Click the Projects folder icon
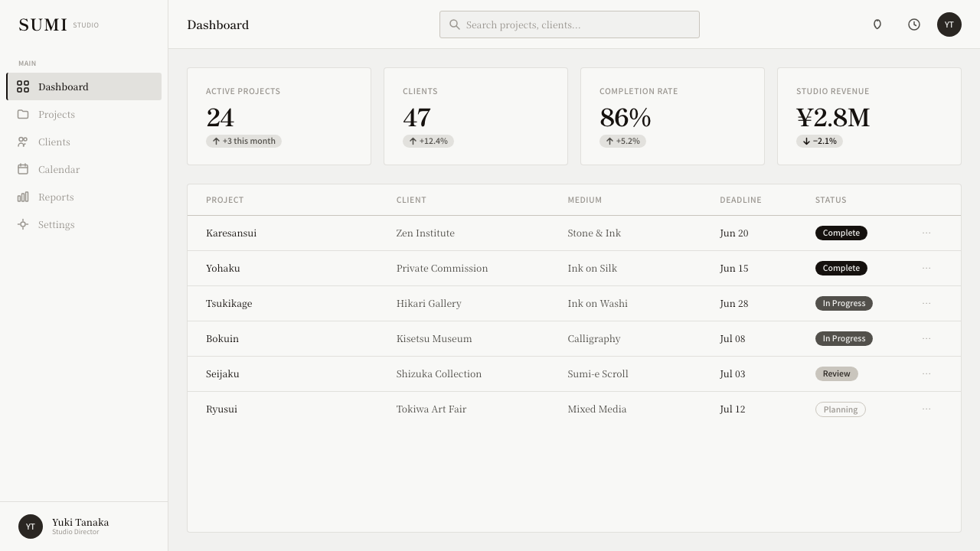This screenshot has height=551, width=980. [x=23, y=114]
